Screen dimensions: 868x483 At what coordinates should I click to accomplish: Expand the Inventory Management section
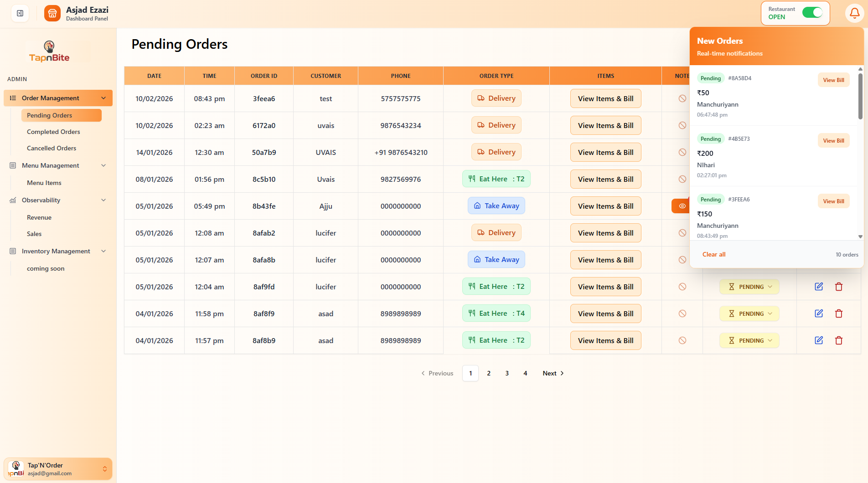(x=103, y=251)
